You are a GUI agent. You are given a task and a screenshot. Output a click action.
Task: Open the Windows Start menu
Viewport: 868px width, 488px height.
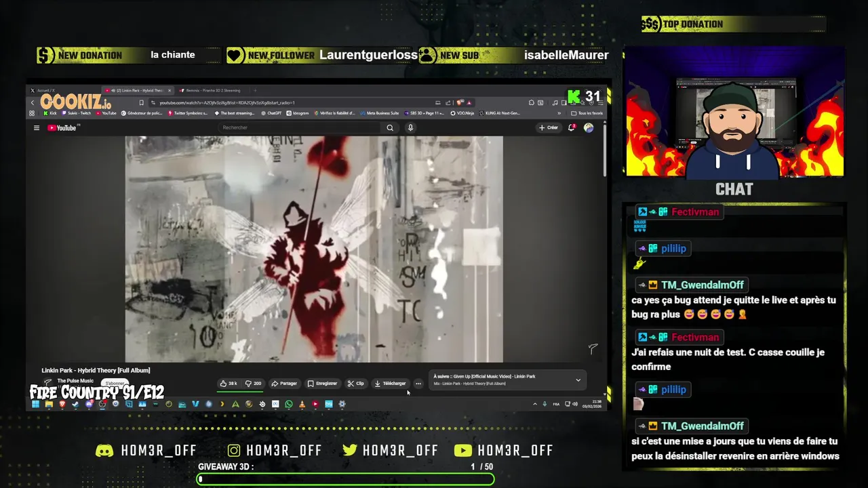tap(35, 404)
